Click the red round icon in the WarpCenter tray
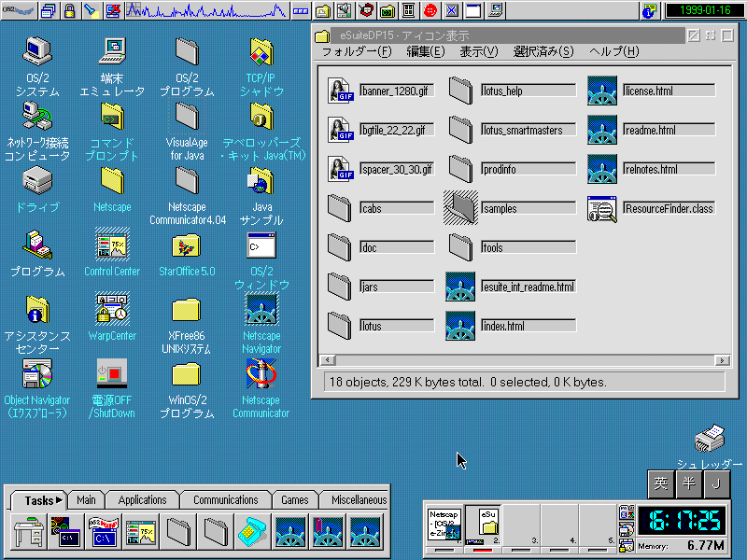This screenshot has height=560, width=747. (430, 10)
